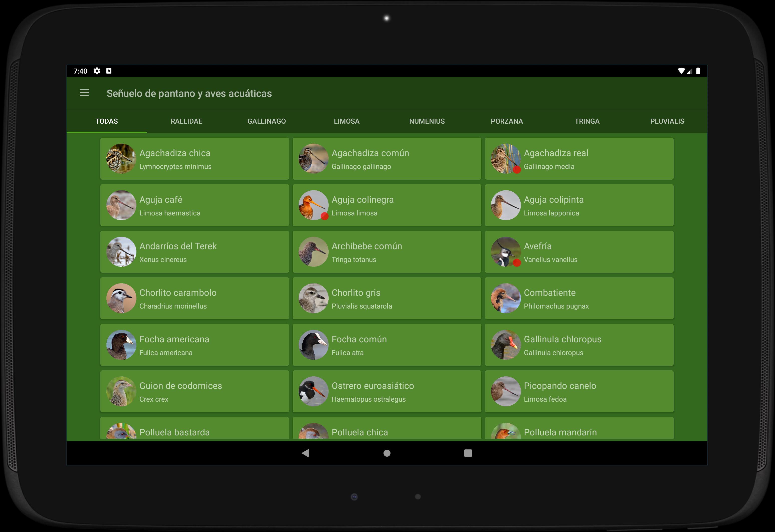
Task: Tap the Aguja colipinta bird photo
Action: [x=506, y=205]
